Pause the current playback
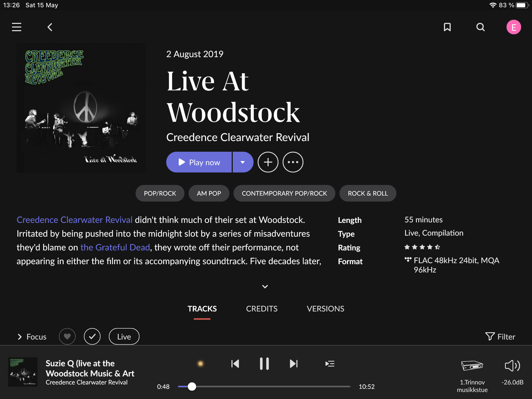Screen dimensions: 532x399 pyautogui.click(x=264, y=364)
